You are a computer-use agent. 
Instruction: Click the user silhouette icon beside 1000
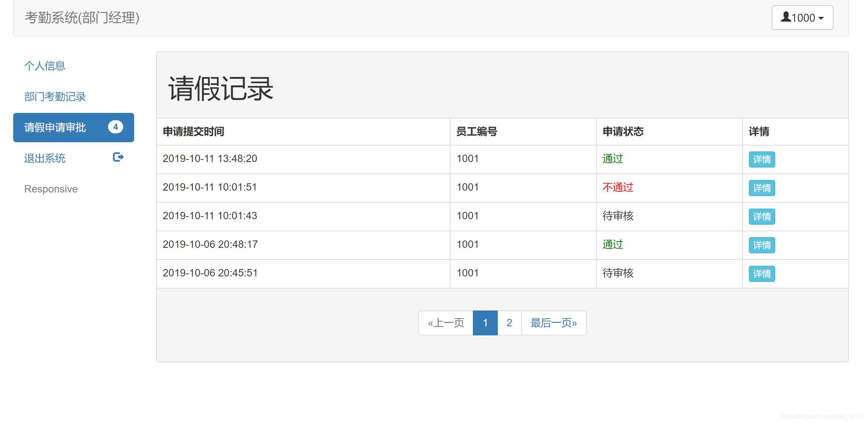click(786, 17)
